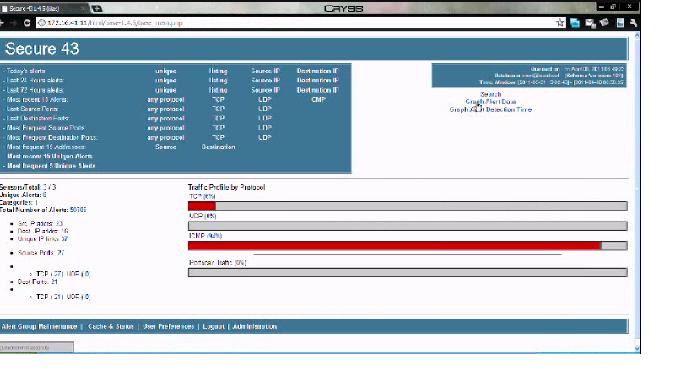This screenshot has width=683, height=384.
Task: Show Last Destination Ports for UDP
Action: (x=265, y=118)
